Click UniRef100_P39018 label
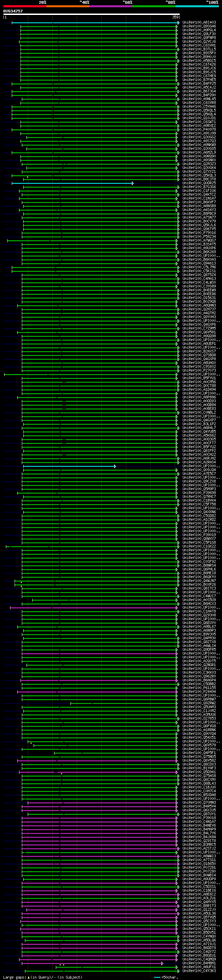This screenshot has height=980, width=222. coord(199,818)
